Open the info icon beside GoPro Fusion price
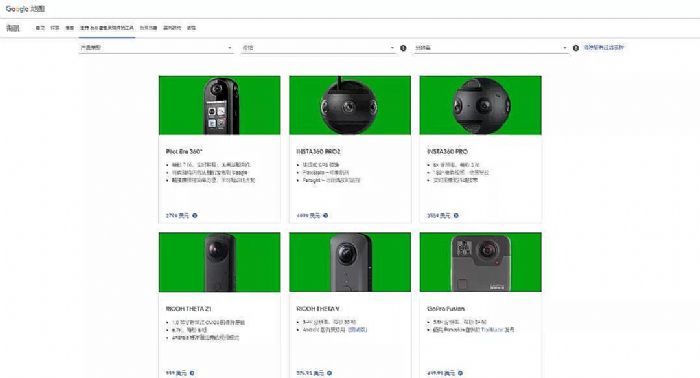This screenshot has height=378, width=700. pos(460,373)
